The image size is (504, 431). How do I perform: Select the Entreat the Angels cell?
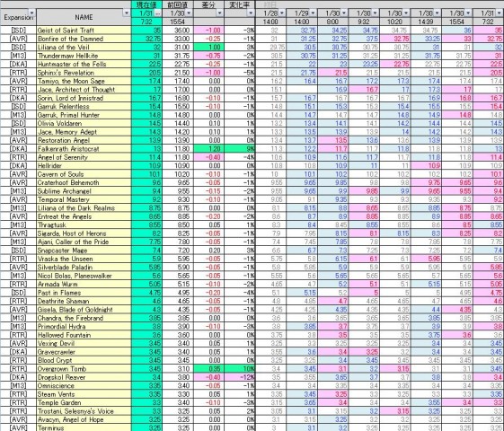pyautogui.click(x=84, y=216)
